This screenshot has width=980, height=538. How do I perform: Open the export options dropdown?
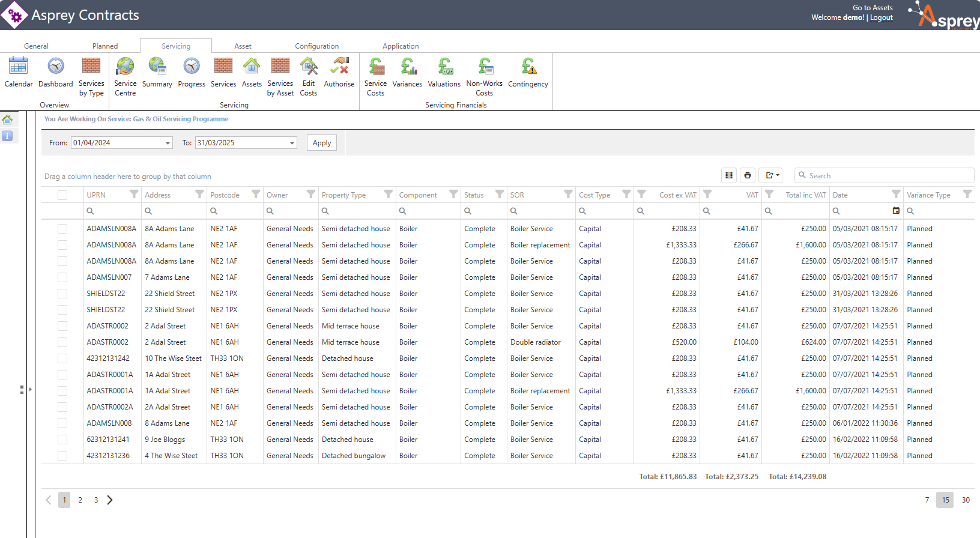pyautogui.click(x=771, y=175)
